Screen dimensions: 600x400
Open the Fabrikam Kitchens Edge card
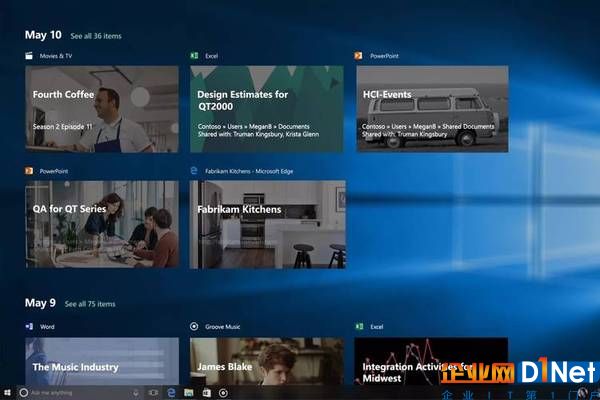pos(268,224)
